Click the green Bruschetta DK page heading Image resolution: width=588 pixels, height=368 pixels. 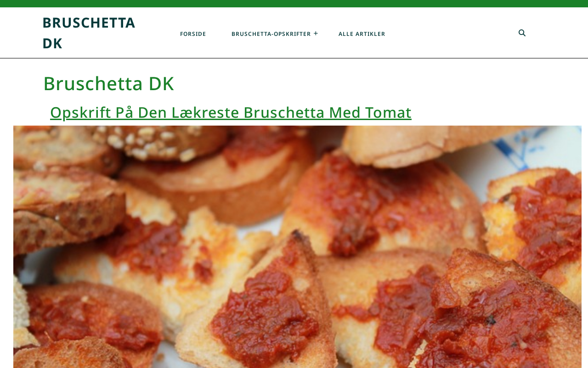[x=108, y=83]
